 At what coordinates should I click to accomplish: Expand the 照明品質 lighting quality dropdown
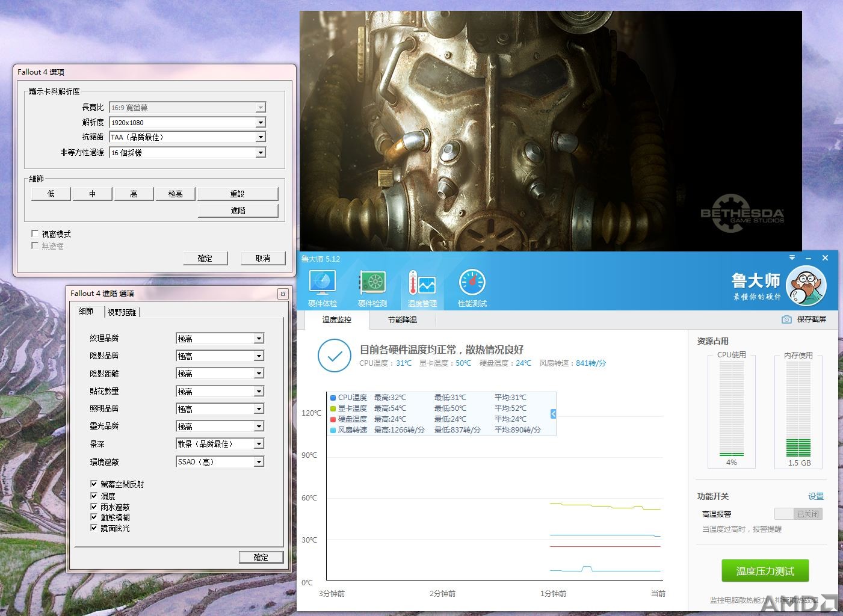point(220,409)
